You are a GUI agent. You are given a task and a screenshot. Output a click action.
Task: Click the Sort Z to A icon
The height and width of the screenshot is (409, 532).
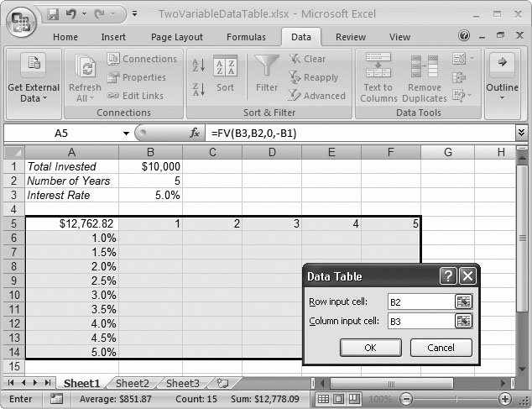click(199, 89)
